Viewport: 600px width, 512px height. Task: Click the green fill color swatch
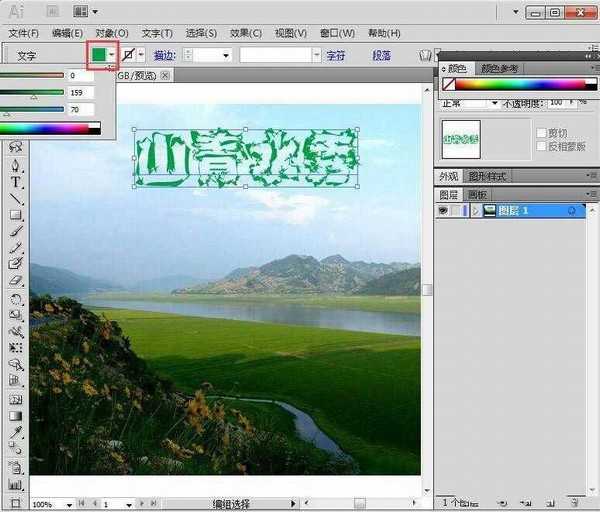pos(99,55)
